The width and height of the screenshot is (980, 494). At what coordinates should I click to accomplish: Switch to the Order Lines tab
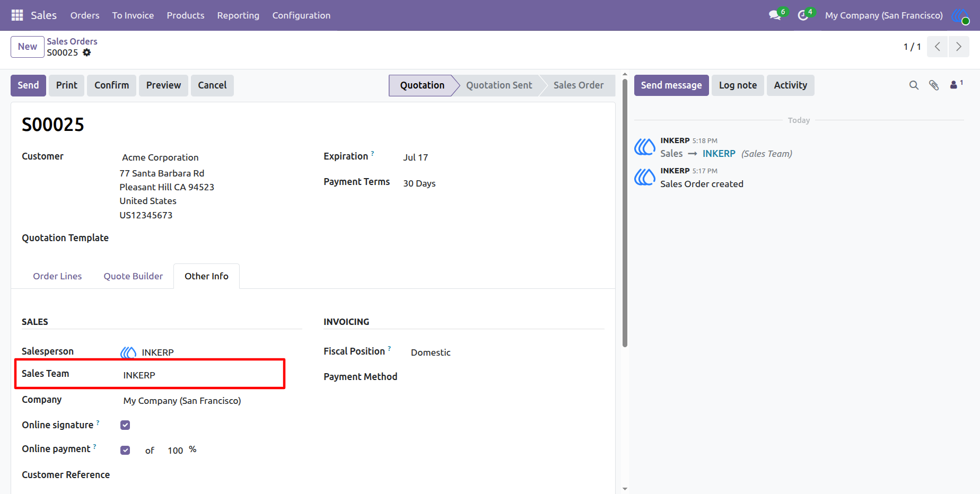point(57,276)
